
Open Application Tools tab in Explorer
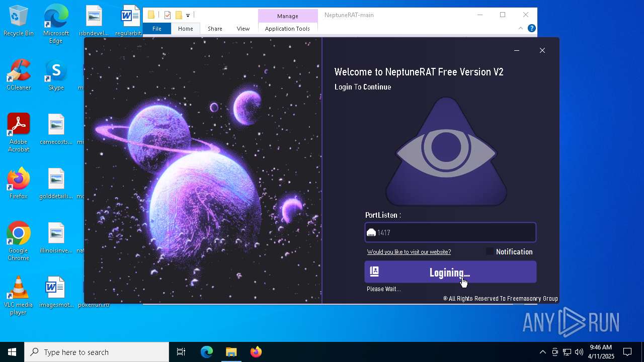[x=287, y=29]
